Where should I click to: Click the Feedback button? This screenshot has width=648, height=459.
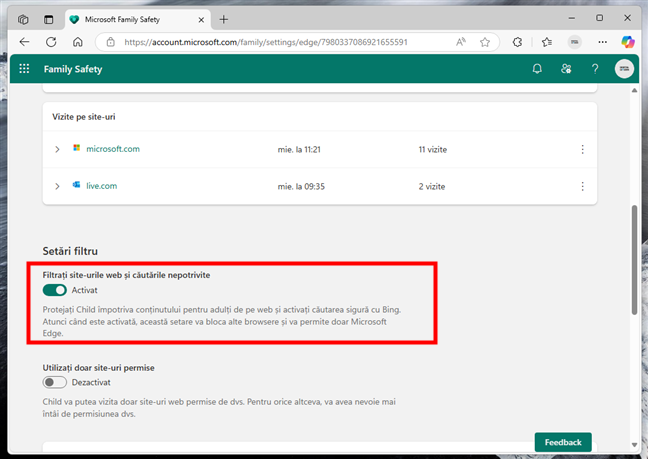point(563,442)
